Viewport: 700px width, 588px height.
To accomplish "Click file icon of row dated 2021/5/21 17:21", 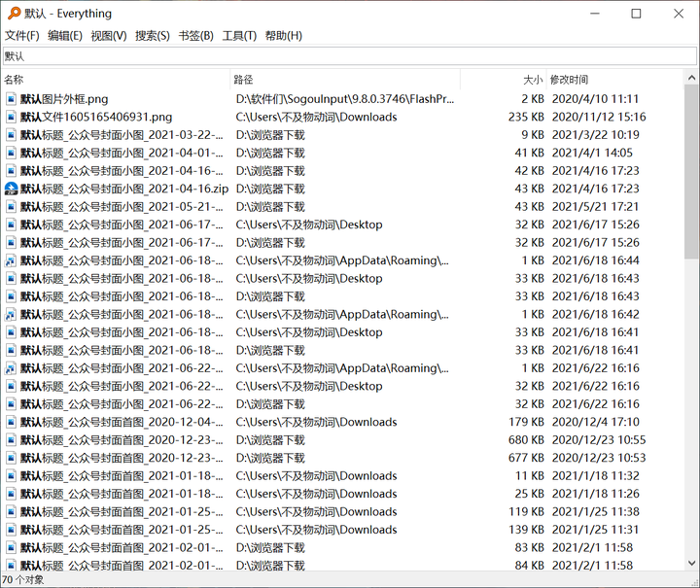I will click(x=11, y=207).
